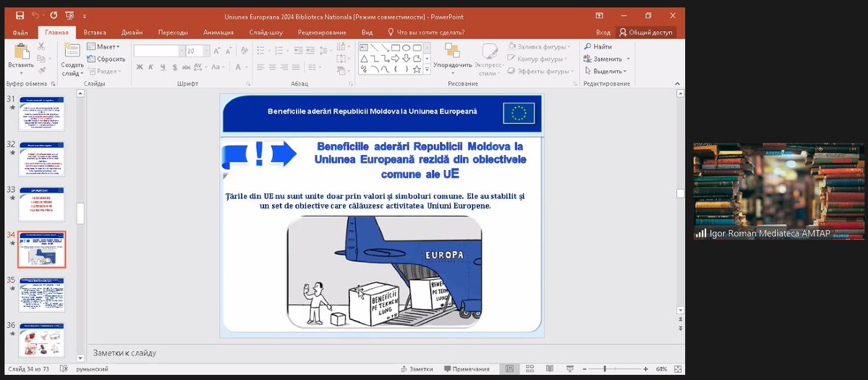Toggle text shadow S formatting
The image size is (868, 380).
click(175, 67)
